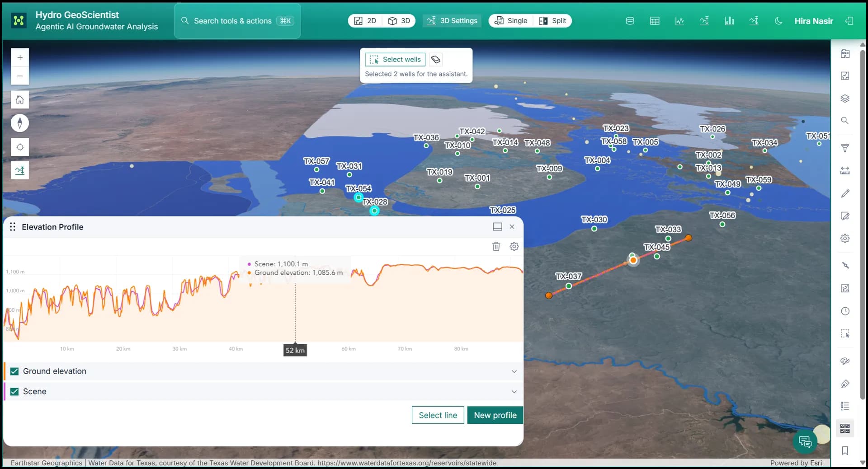Open the list icon in right sidebar
Viewport: 868px width, 469px height.
[845, 406]
